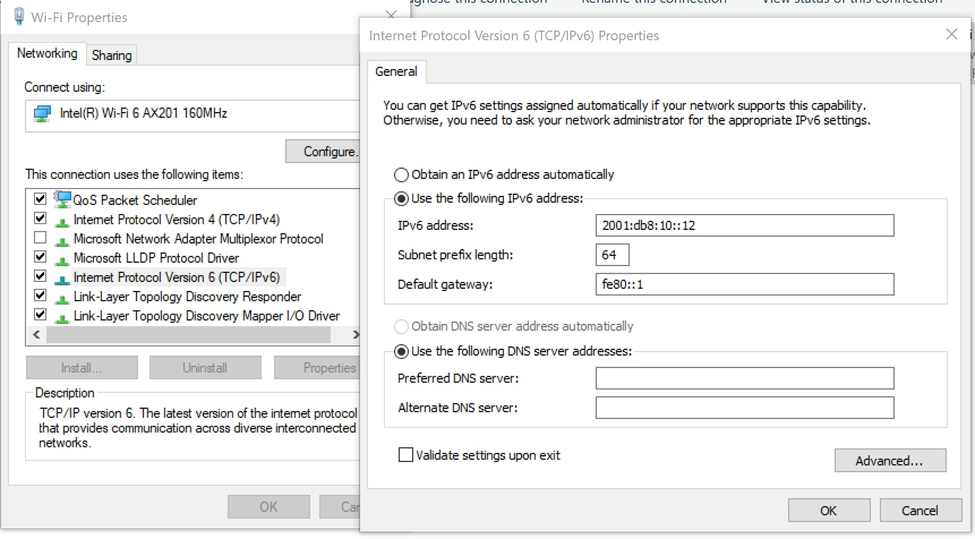
Task: Click the items list horizontal scrollbar thumb
Action: (x=189, y=335)
